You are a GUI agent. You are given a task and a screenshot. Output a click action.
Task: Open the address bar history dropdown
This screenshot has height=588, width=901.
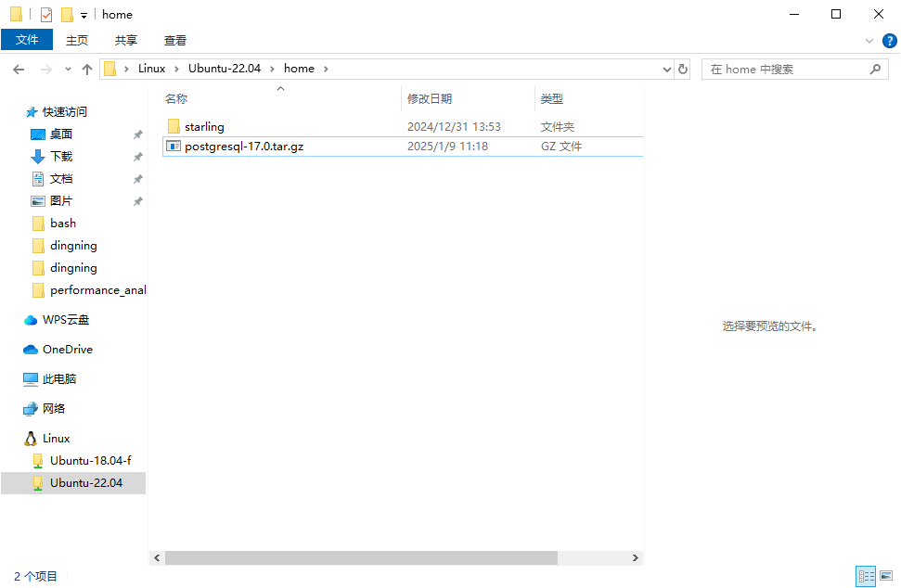666,70
